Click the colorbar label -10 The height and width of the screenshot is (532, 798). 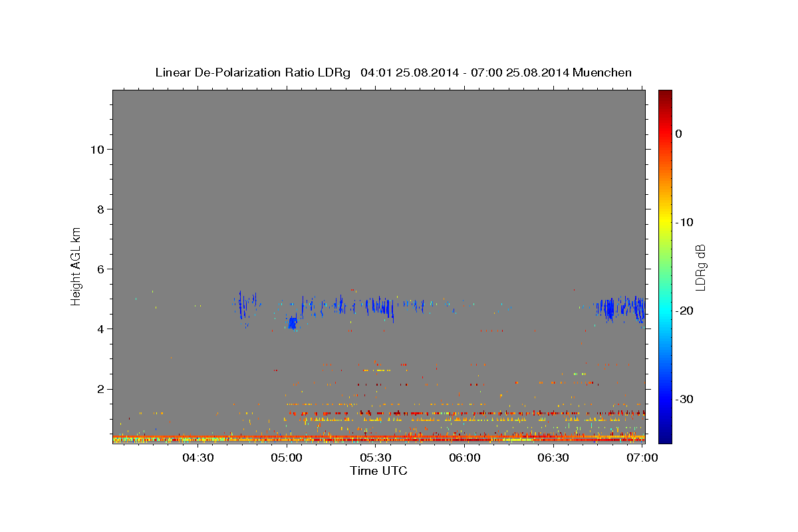click(x=685, y=222)
